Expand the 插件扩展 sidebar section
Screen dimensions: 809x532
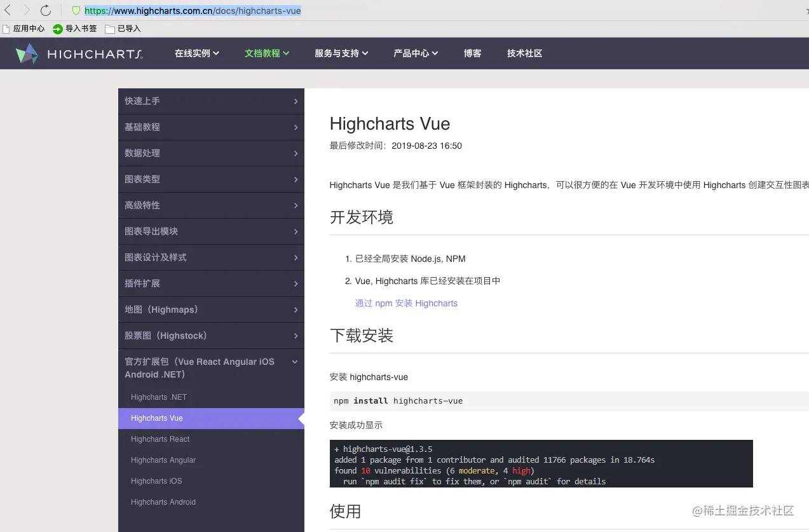click(x=211, y=283)
